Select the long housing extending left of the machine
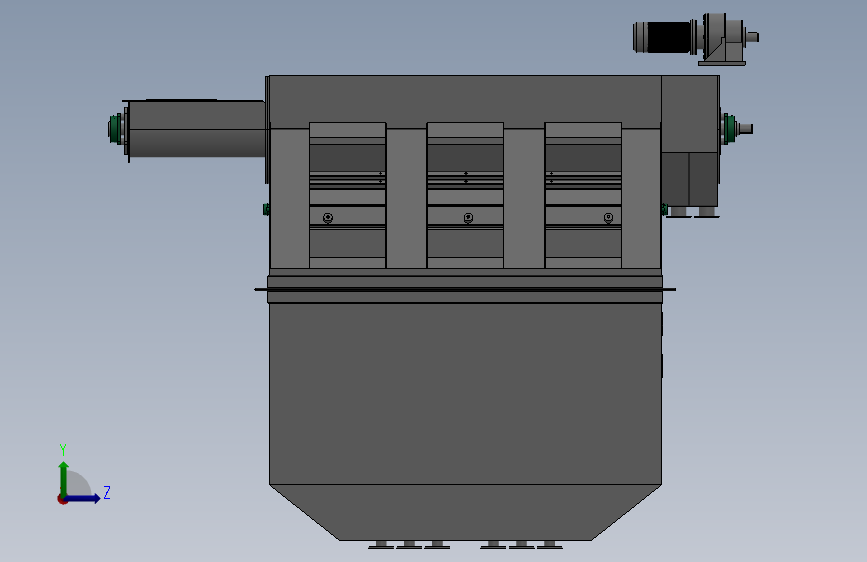This screenshot has height=562, width=867. [196, 129]
